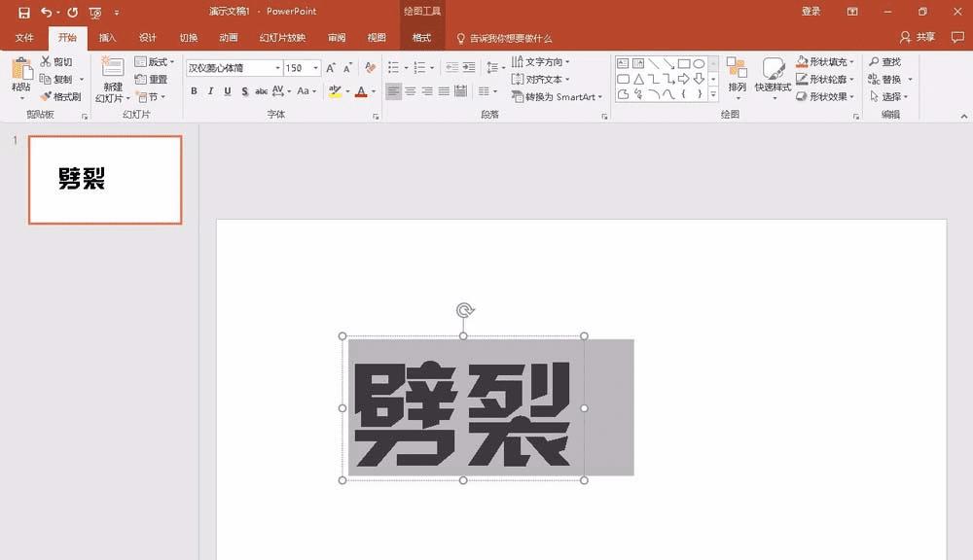973x560 pixels.
Task: Pick the triangle shape in the shapes gallery
Action: pos(638,79)
